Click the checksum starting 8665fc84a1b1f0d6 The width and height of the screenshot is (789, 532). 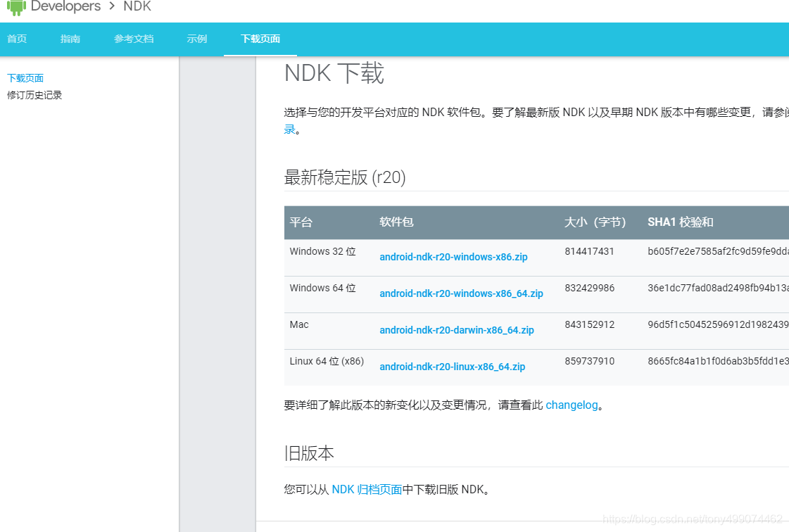(x=718, y=362)
